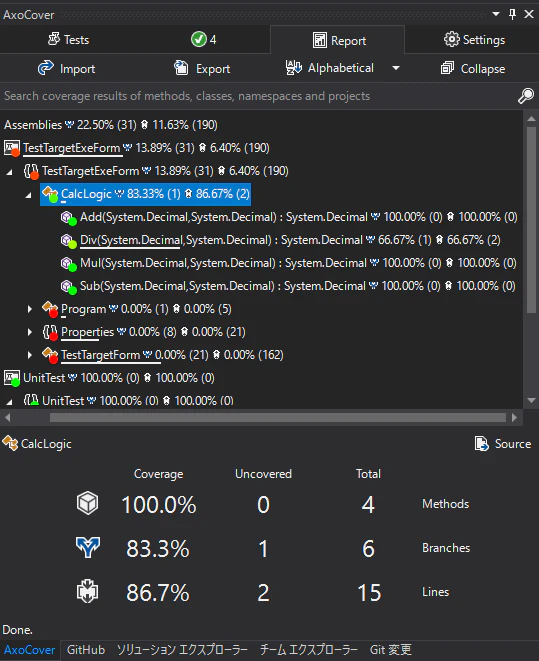
Task: Click the horizontal scrollbar right arrow
Action: [x=514, y=418]
